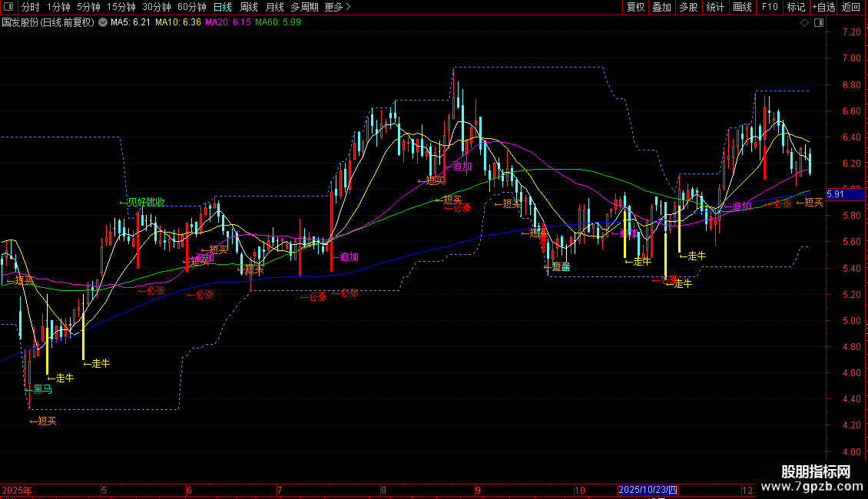Click the month 12 time axis label
The width and height of the screenshot is (868, 499).
747,490
